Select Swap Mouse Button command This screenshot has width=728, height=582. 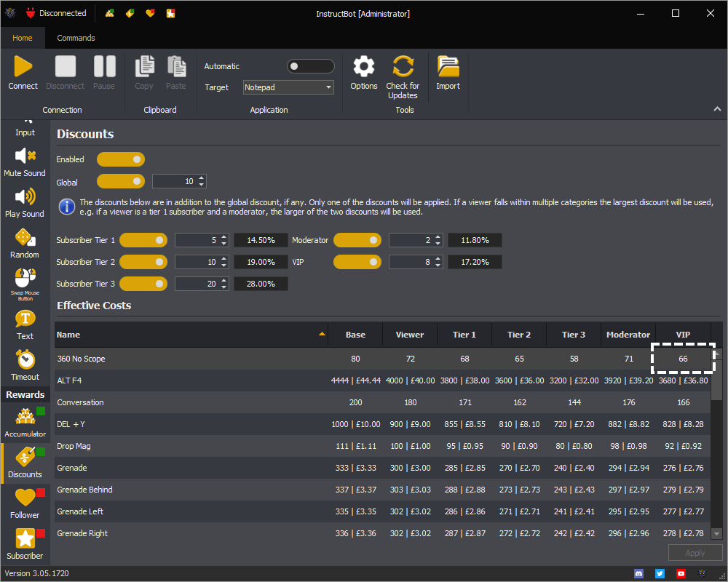25,284
